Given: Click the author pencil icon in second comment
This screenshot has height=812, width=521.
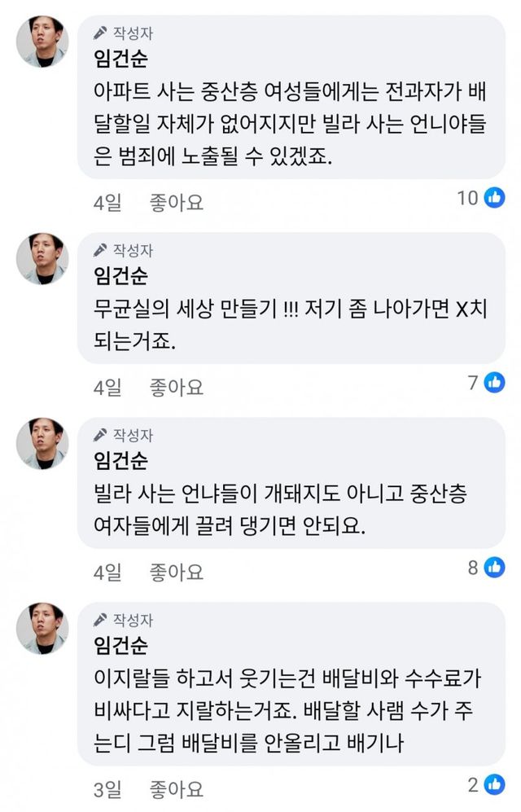Looking at the screenshot, I should coord(101,249).
